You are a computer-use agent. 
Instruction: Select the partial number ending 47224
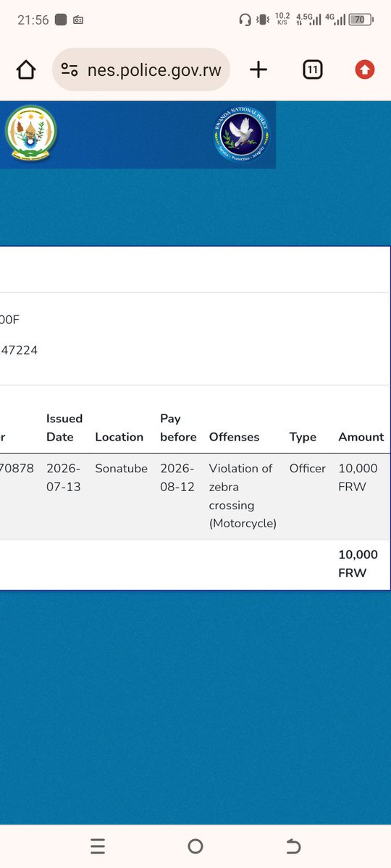tap(19, 350)
